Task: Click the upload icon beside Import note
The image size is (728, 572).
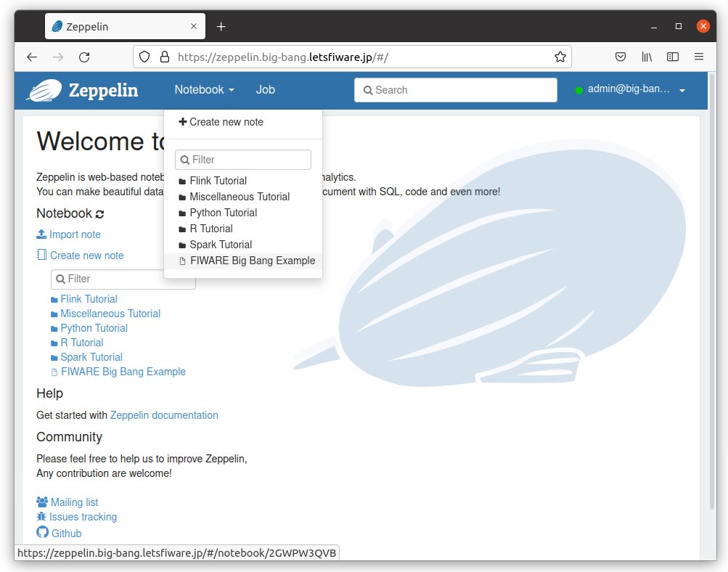Action: [41, 234]
